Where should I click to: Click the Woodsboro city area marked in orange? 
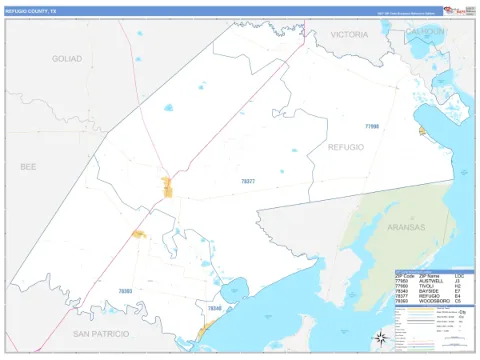139,234
